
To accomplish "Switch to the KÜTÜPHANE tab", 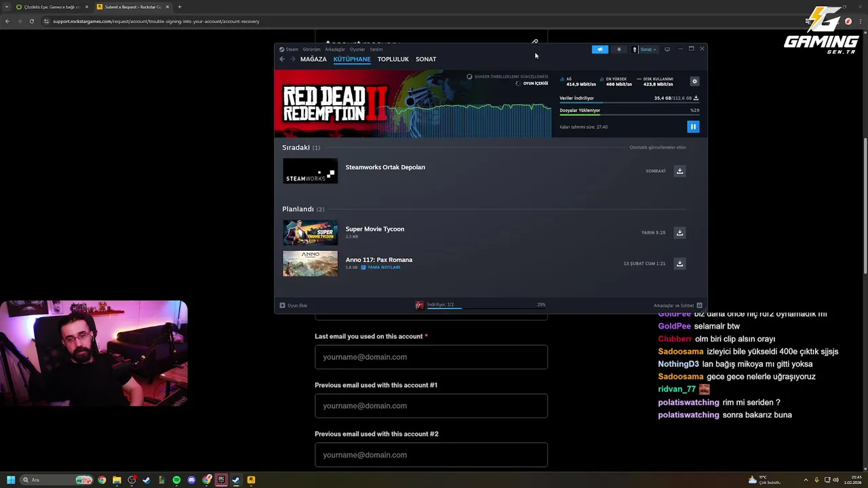I will tap(352, 59).
